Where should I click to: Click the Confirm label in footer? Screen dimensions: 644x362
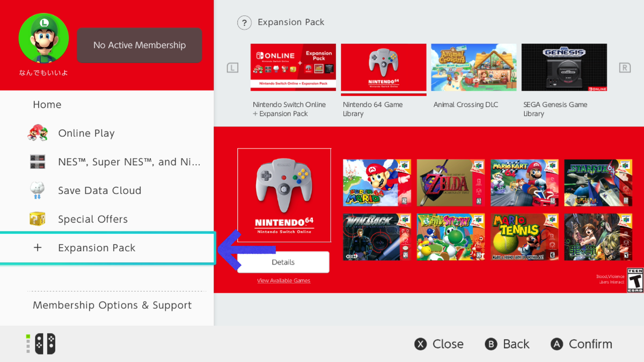coord(590,344)
